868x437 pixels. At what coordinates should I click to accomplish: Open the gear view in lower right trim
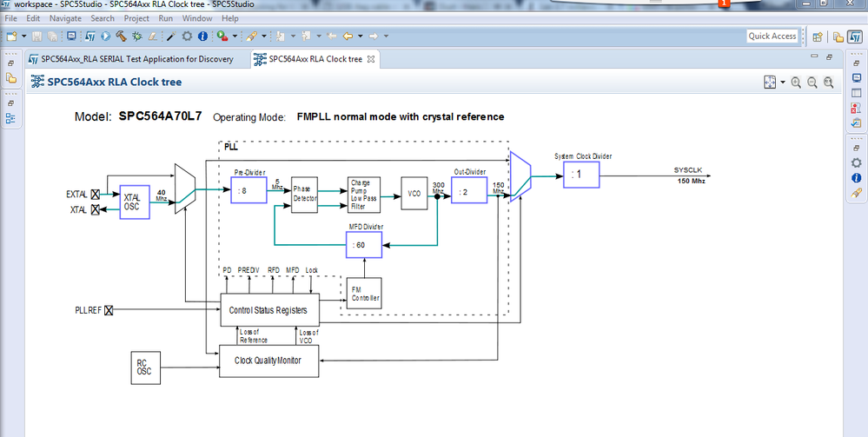[857, 162]
